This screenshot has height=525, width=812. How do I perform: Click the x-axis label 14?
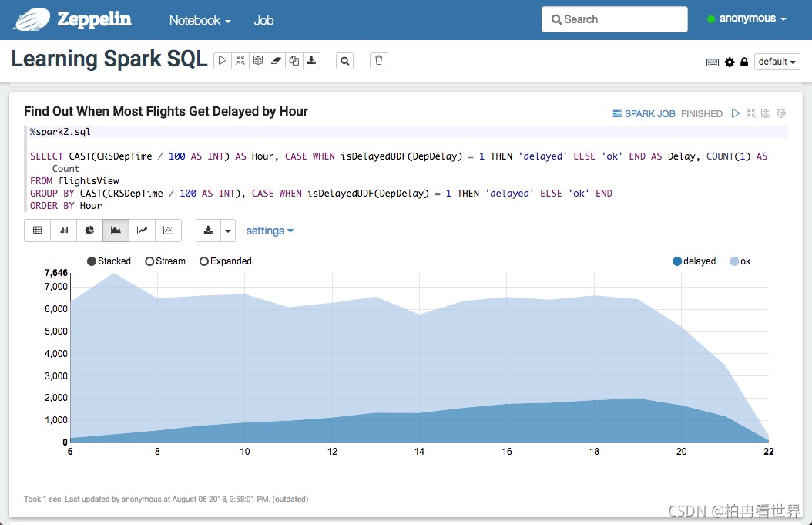tap(419, 452)
